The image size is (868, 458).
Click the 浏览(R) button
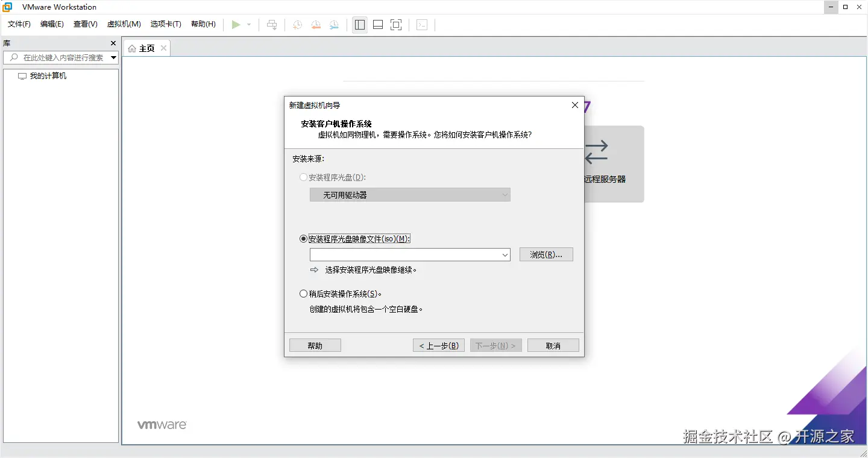coord(546,254)
